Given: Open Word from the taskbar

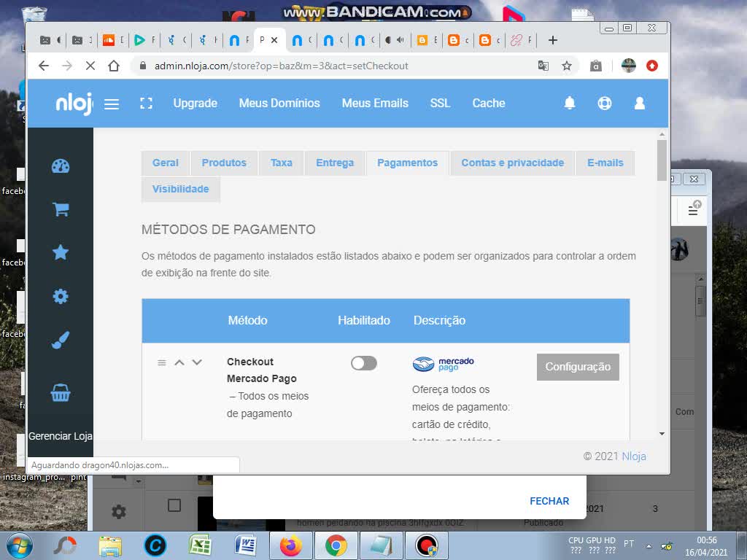Looking at the screenshot, I should (x=246, y=545).
